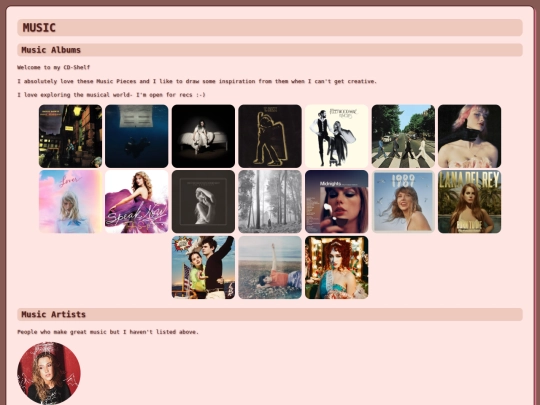Image resolution: width=540 pixels, height=405 pixels.
Task: Click the Midnights album cover
Action: coord(336,201)
